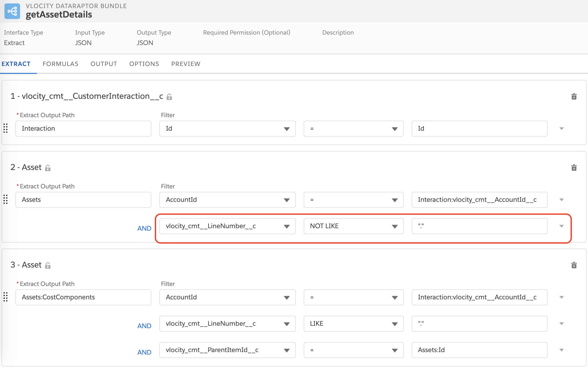Image resolution: width=588 pixels, height=368 pixels.
Task: Open the LIKE operator dropdown
Action: 353,324
